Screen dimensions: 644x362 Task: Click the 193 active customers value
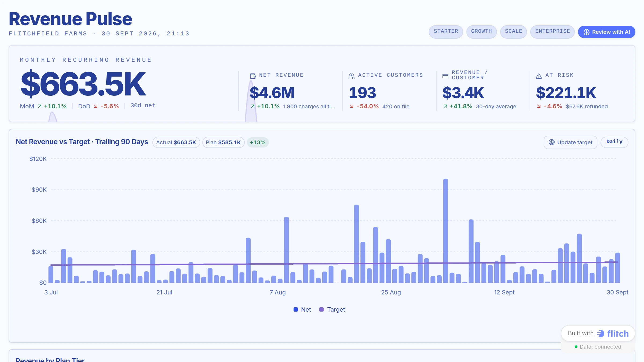click(x=362, y=93)
